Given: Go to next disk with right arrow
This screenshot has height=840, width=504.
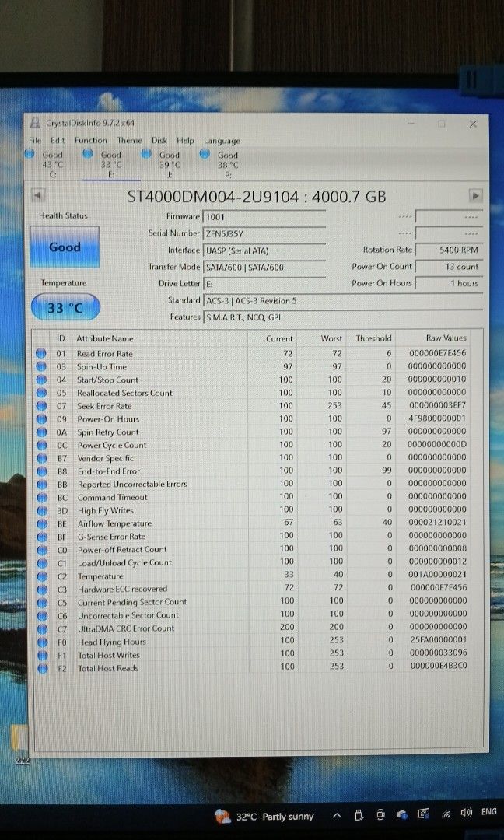Looking at the screenshot, I should (x=476, y=195).
